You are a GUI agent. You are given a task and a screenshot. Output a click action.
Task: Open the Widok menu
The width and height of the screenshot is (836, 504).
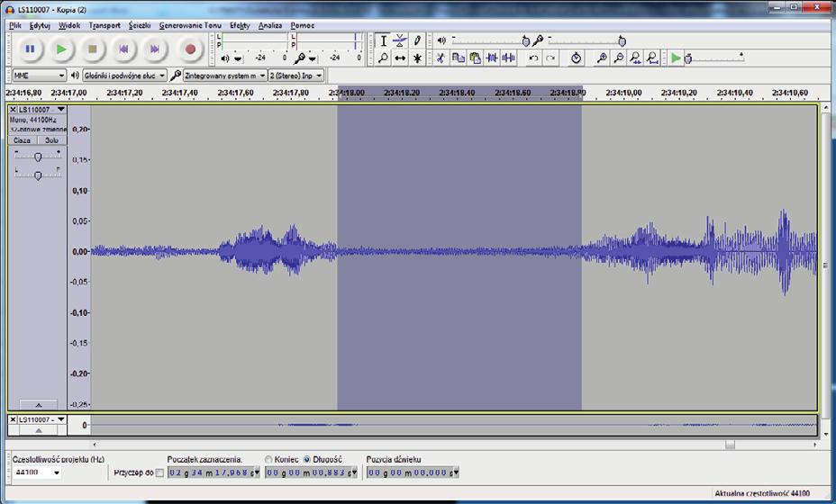pos(69,25)
